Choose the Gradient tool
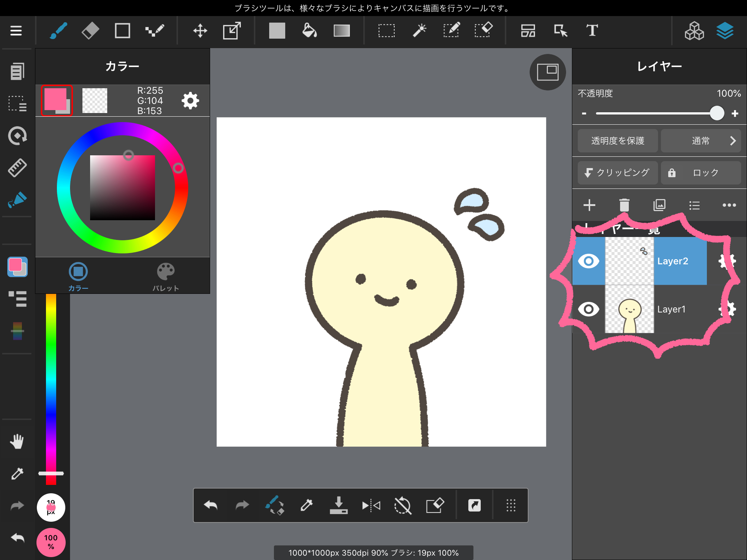 (341, 31)
